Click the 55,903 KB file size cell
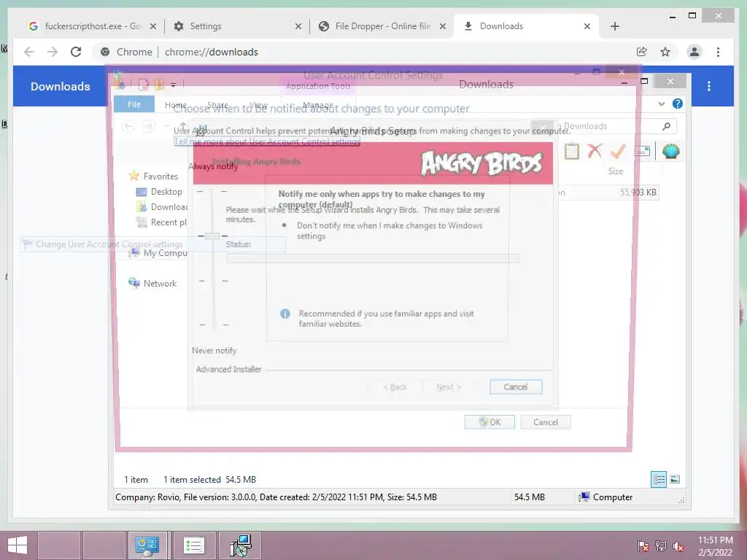This screenshot has height=560, width=747. coord(638,192)
